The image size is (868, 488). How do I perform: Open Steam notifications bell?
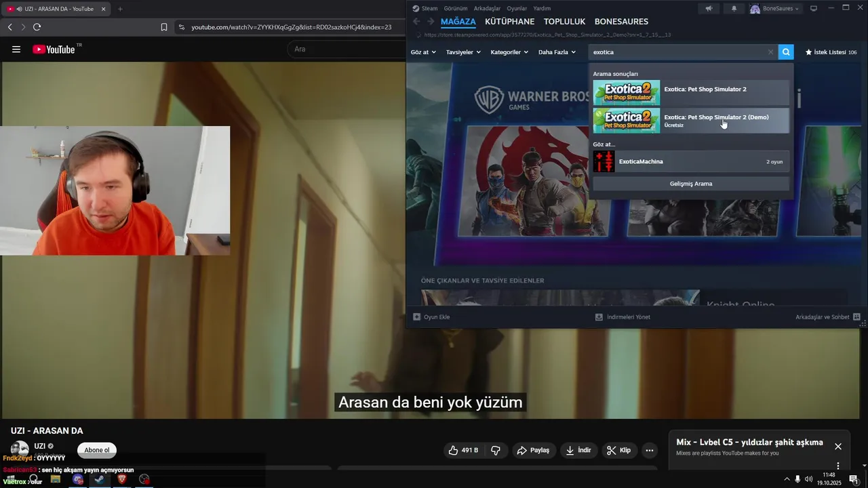tap(734, 9)
